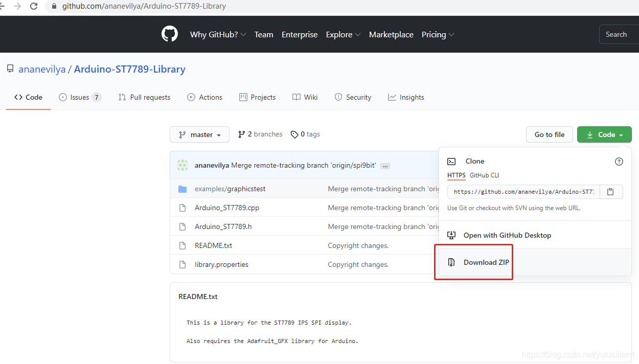Viewport: 639px width, 364px height.
Task: Click Download ZIP
Action: click(x=486, y=262)
